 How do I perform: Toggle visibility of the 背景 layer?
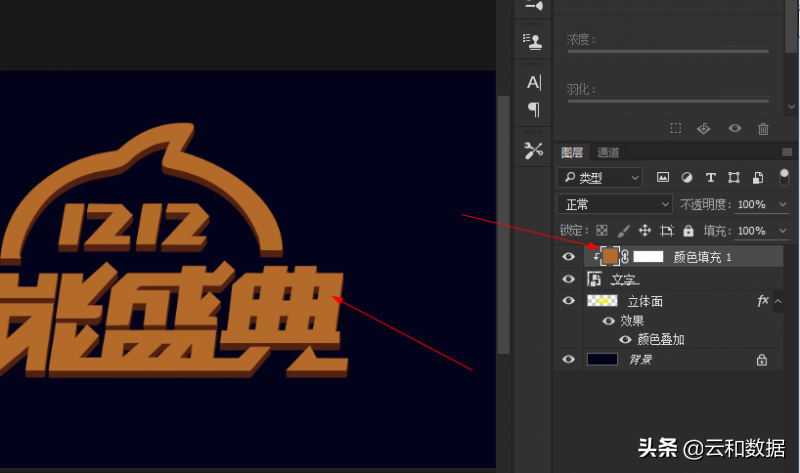[x=569, y=360]
